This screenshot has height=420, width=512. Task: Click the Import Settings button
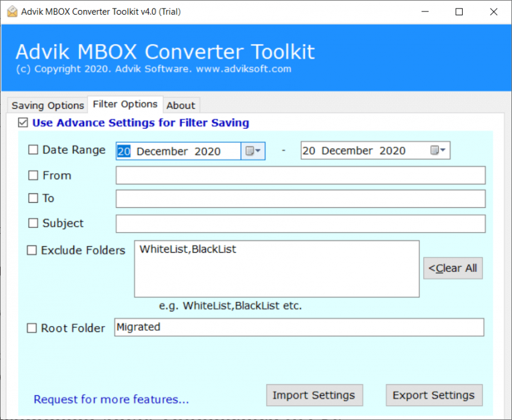tap(314, 395)
